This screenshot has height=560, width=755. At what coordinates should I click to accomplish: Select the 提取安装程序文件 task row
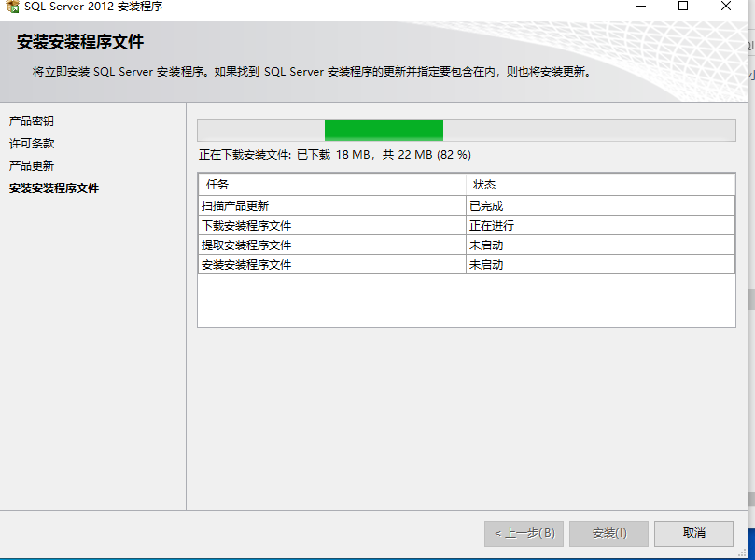click(x=466, y=245)
